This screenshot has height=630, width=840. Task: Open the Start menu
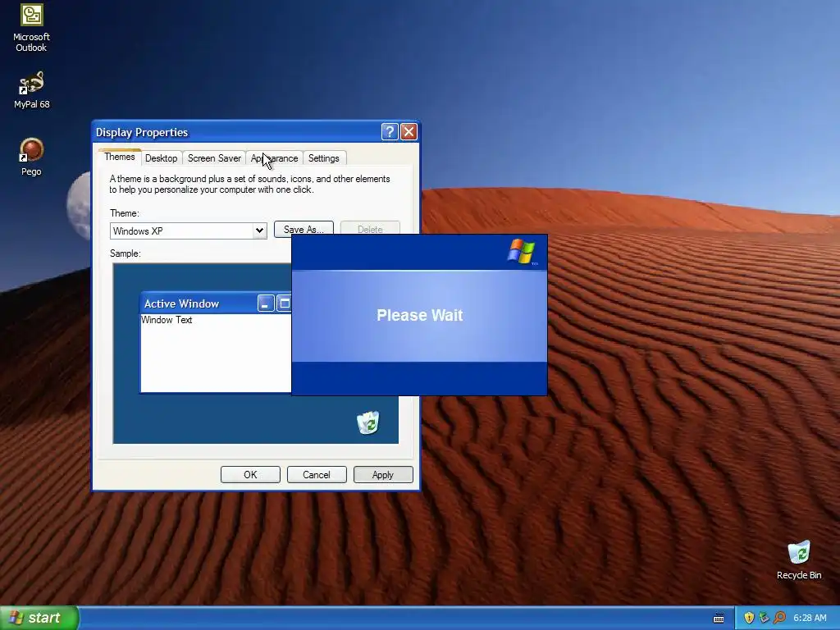pyautogui.click(x=39, y=618)
